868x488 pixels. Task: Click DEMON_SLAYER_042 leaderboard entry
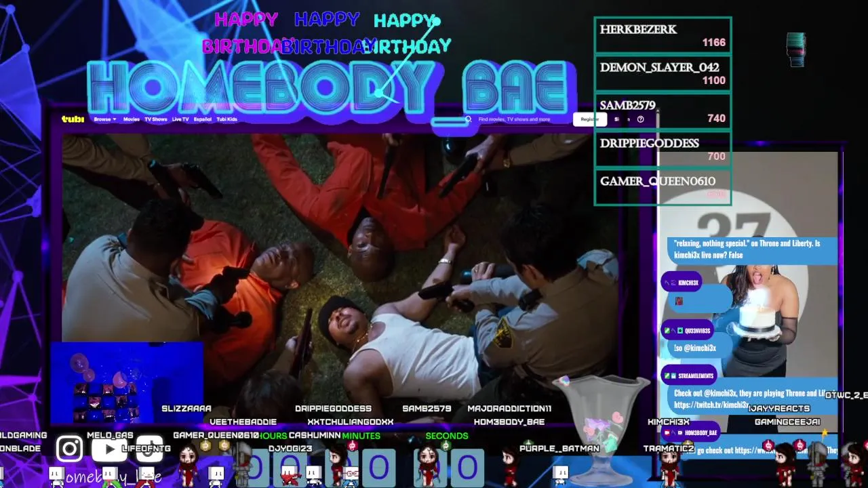pyautogui.click(x=663, y=73)
